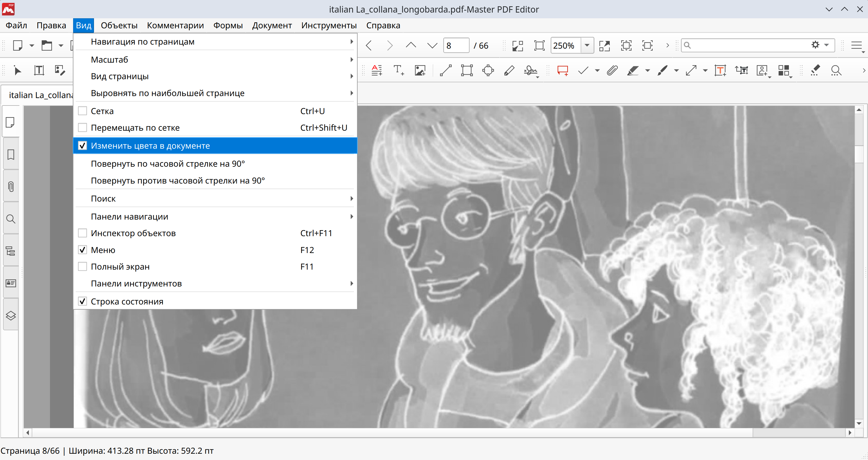Select the measuring arrow tool

(x=691, y=71)
